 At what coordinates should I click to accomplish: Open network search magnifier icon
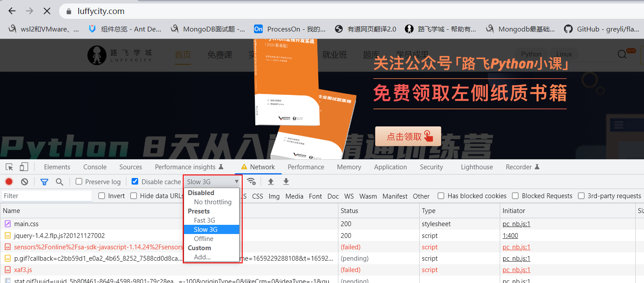pyautogui.click(x=59, y=182)
